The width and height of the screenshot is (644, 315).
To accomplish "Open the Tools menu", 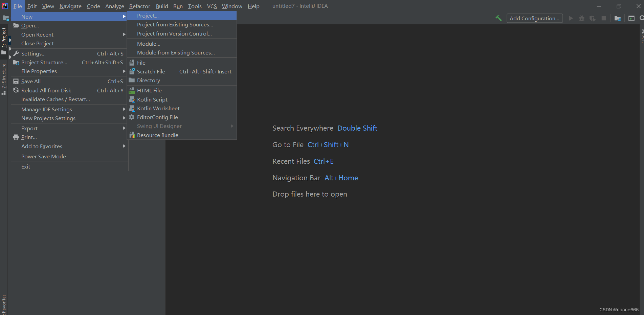I will [195, 6].
